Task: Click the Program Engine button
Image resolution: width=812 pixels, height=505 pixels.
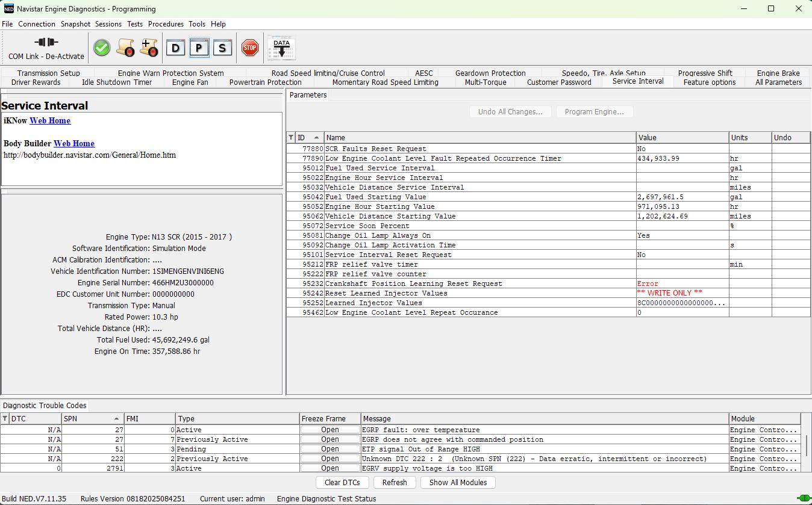Action: 595,111
